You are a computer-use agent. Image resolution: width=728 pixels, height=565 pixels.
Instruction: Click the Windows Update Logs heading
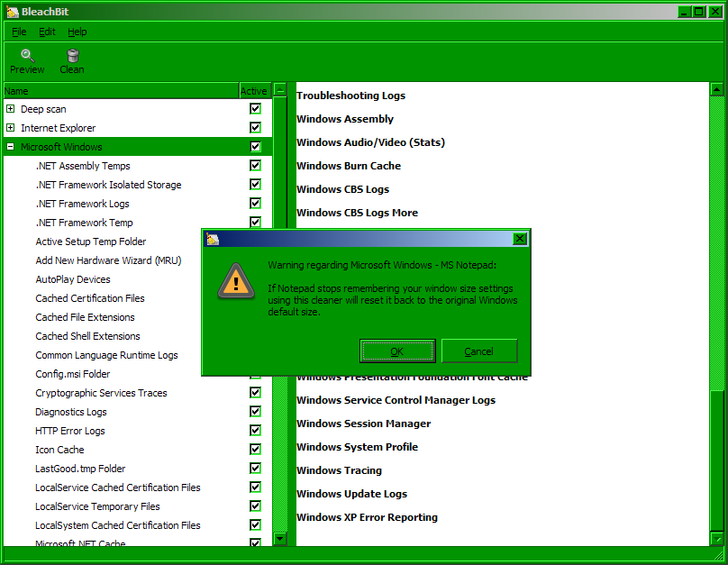(352, 494)
